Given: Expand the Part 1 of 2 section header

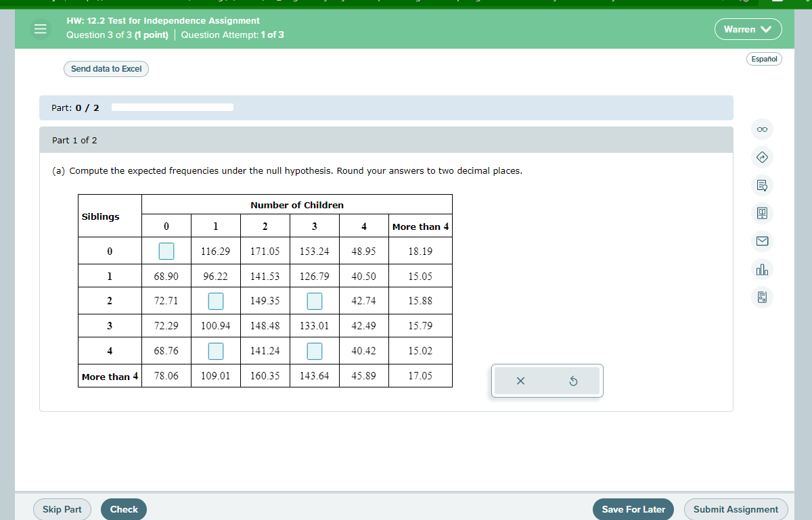Looking at the screenshot, I should pos(74,139).
